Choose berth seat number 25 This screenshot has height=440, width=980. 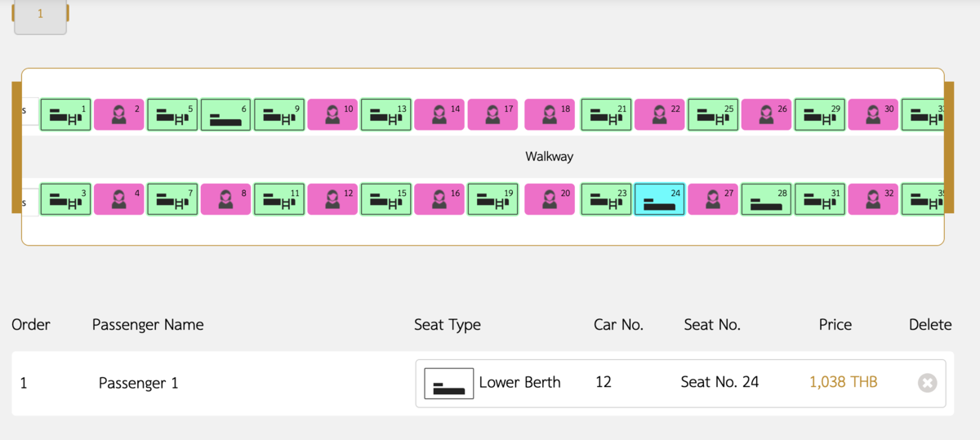click(x=713, y=114)
